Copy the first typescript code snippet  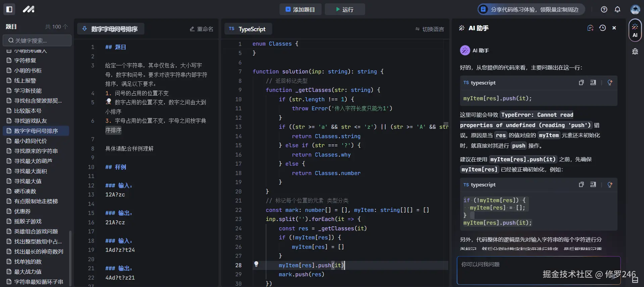pyautogui.click(x=581, y=82)
